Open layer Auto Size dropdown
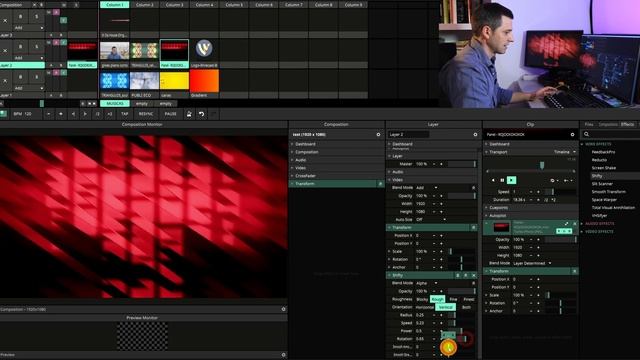 (x=430, y=220)
